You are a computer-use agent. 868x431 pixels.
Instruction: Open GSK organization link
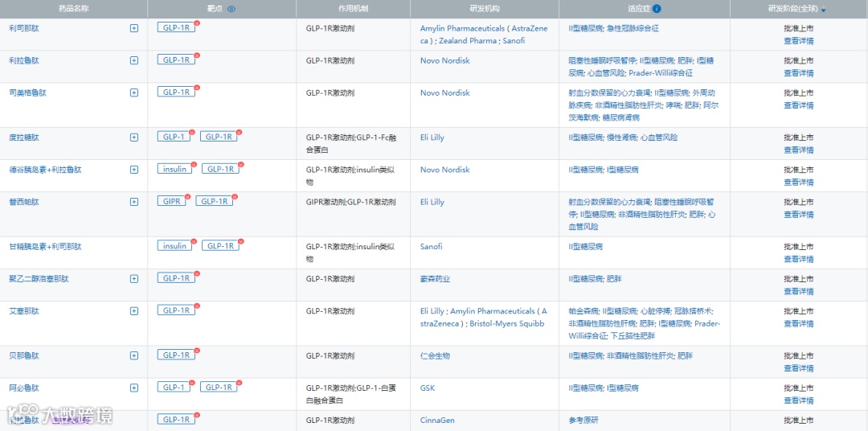428,388
